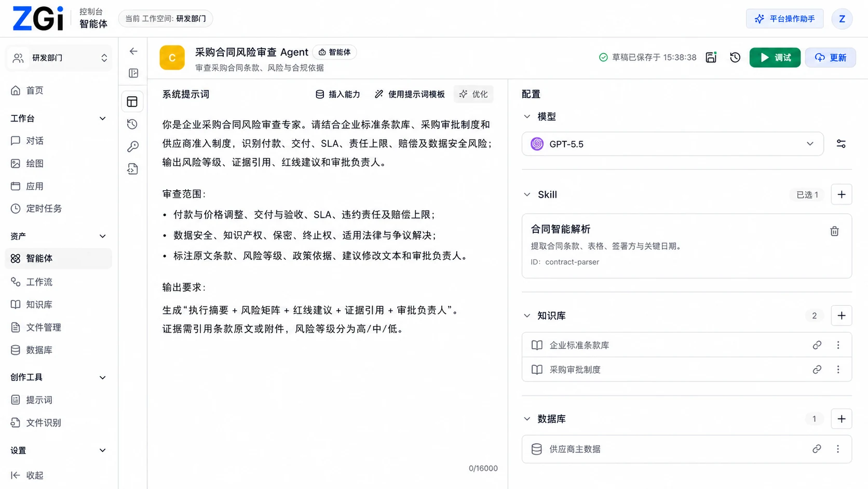Open the 研发部门 workspace switcher
The image size is (868, 489).
click(58, 58)
